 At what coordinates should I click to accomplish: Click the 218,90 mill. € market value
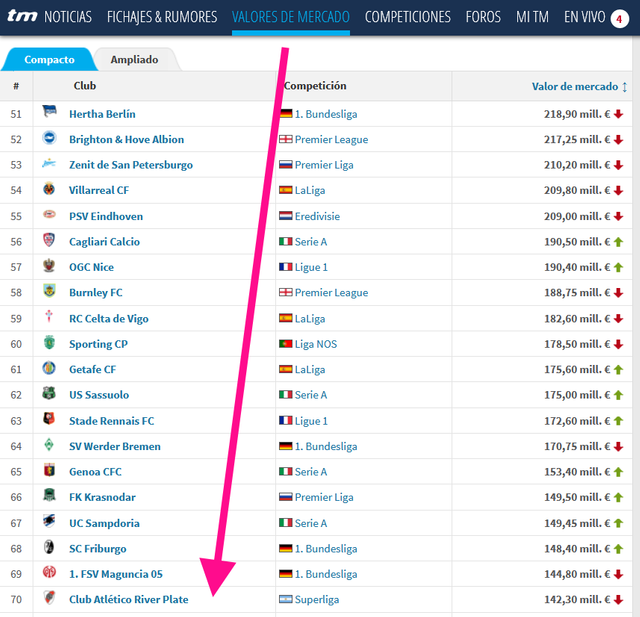point(577,114)
